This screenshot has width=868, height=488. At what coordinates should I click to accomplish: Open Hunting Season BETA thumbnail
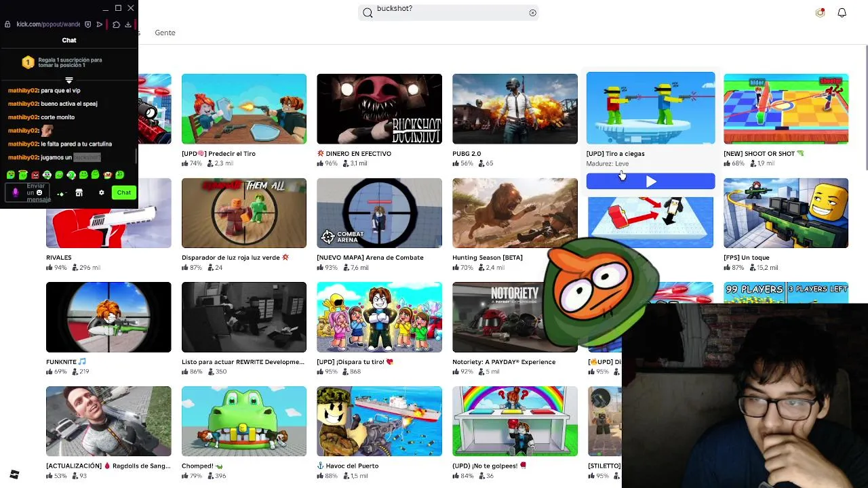point(515,213)
